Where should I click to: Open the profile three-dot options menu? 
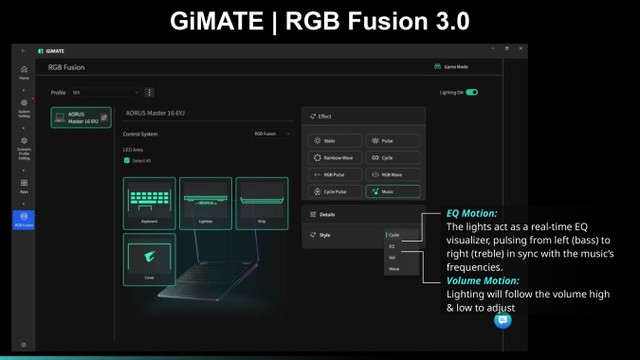[149, 93]
